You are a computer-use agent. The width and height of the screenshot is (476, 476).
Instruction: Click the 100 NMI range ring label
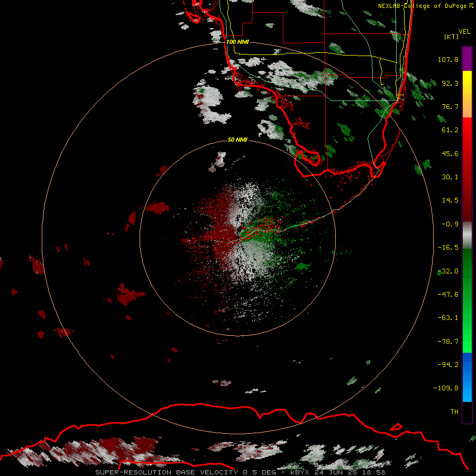[x=237, y=42]
